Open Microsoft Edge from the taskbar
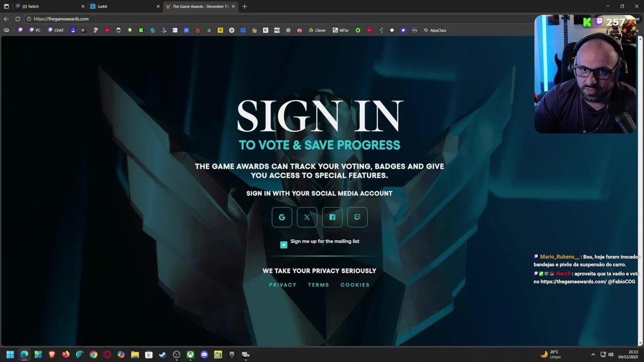Screen dimensions: 644x362 point(24,354)
